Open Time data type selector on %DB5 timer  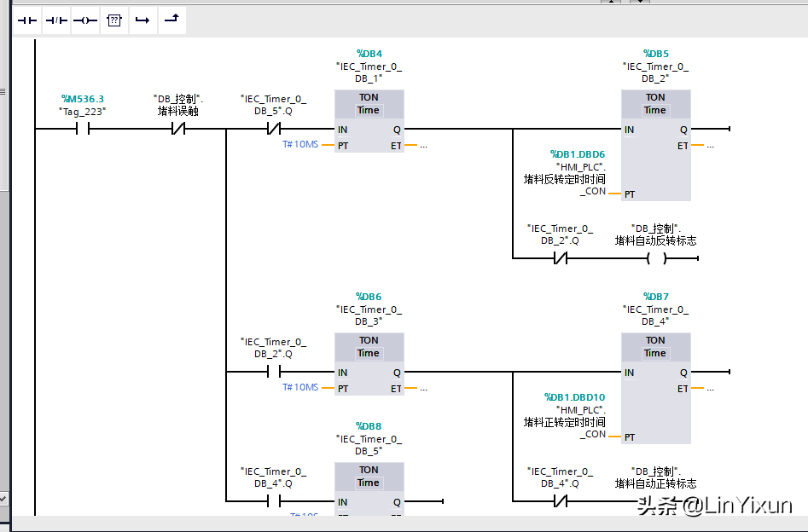tap(655, 110)
